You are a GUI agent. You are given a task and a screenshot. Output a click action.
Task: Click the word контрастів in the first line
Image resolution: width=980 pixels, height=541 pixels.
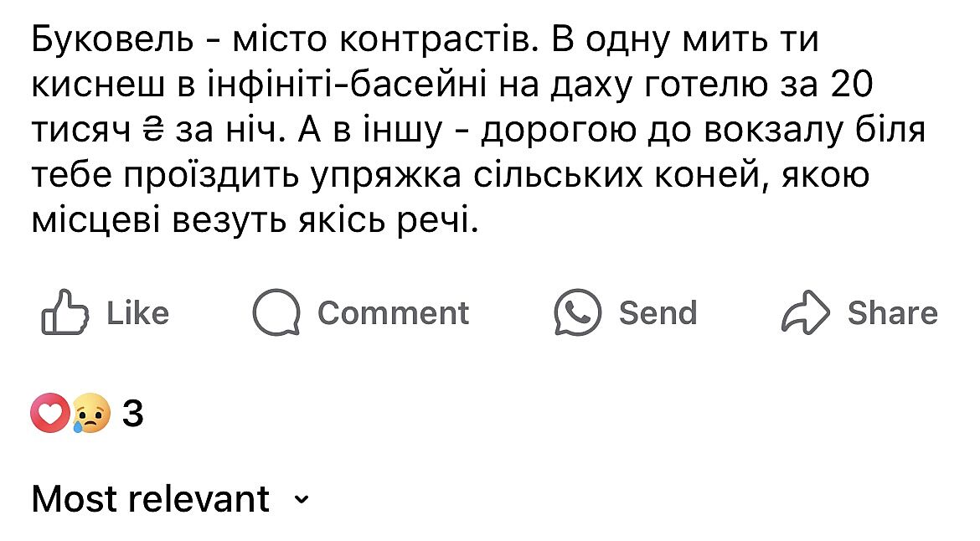click(438, 40)
